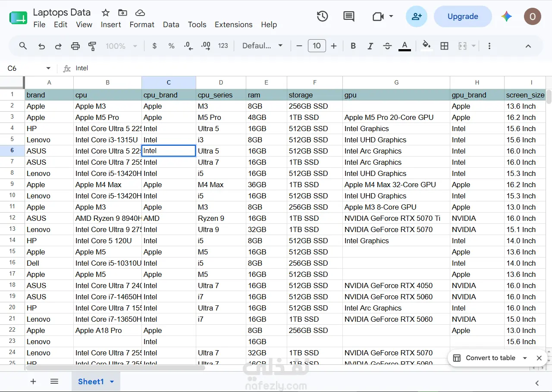
Task: Format as percent
Action: [x=171, y=46]
